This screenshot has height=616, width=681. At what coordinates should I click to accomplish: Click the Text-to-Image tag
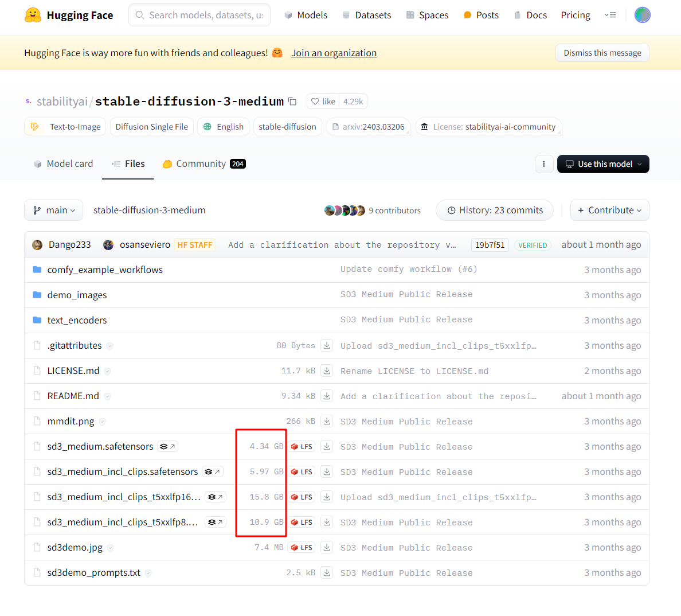click(x=65, y=127)
